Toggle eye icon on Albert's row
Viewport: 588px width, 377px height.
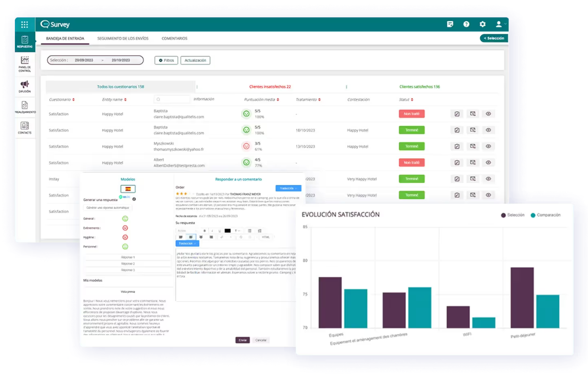(x=488, y=163)
